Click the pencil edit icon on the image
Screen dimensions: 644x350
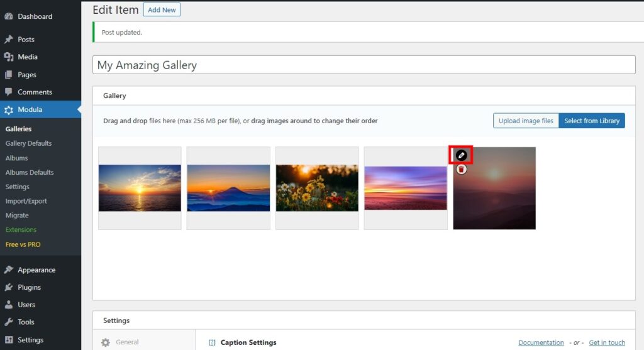pos(461,155)
